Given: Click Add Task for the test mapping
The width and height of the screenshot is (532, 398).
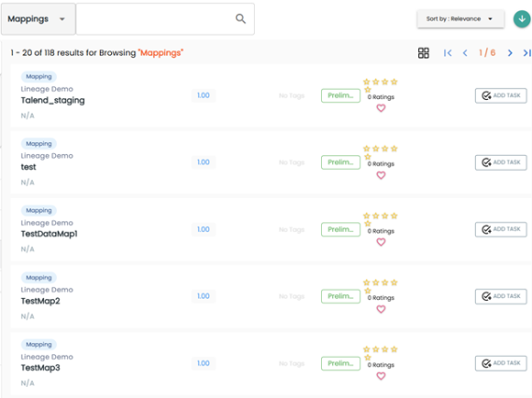Looking at the screenshot, I should (x=501, y=163).
